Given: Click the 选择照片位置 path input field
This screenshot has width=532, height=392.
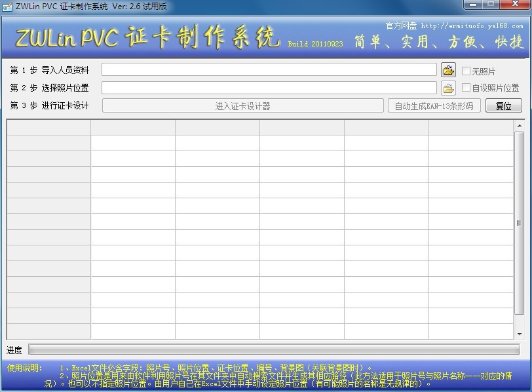Looking at the screenshot, I should point(269,88).
